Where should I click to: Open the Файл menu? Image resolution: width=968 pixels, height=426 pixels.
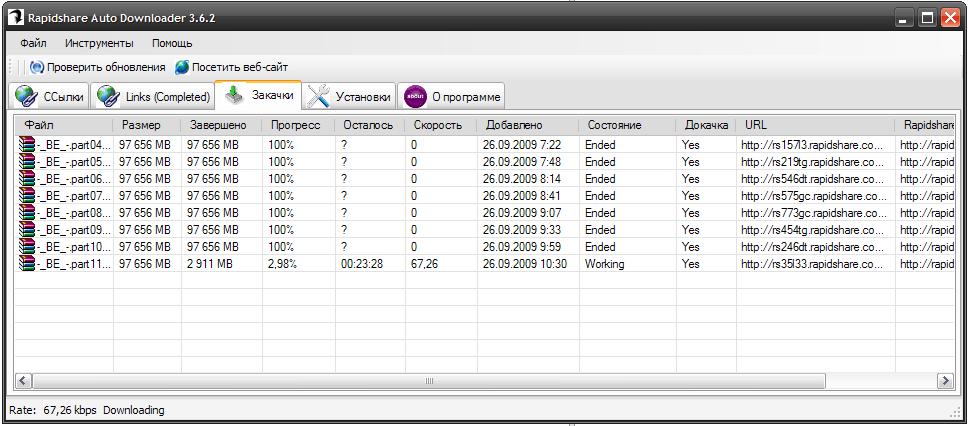point(33,44)
